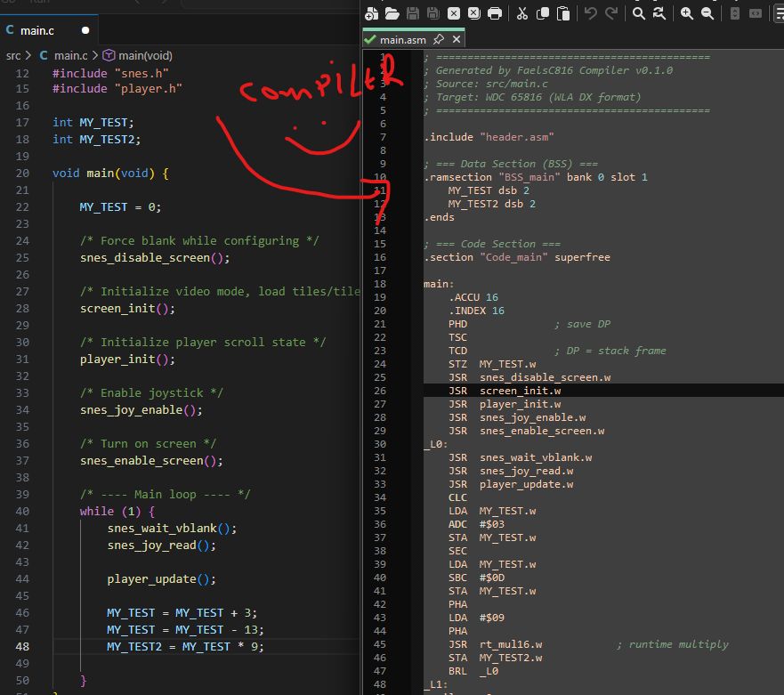Viewport: 784px width, 695px height.
Task: Click 'JSR rt_mul16.w' instruction
Action: [x=495, y=644]
